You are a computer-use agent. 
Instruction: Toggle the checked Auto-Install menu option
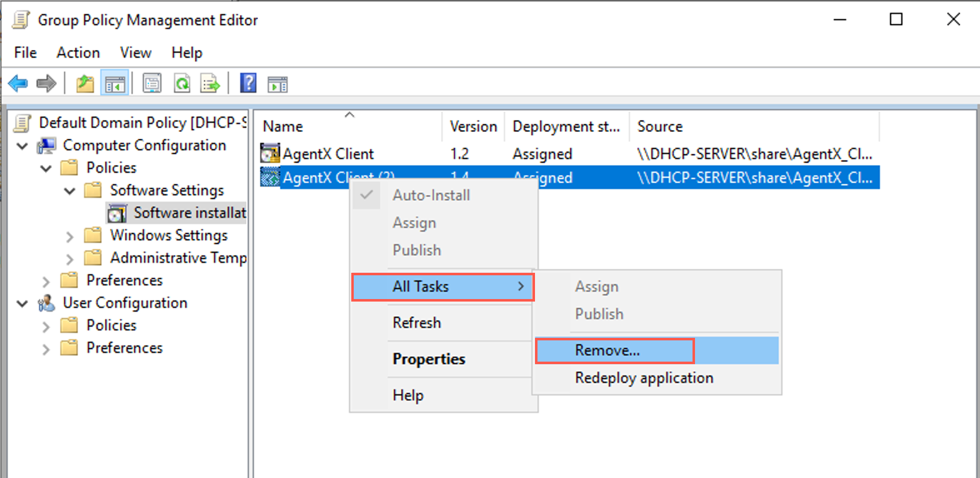(431, 195)
